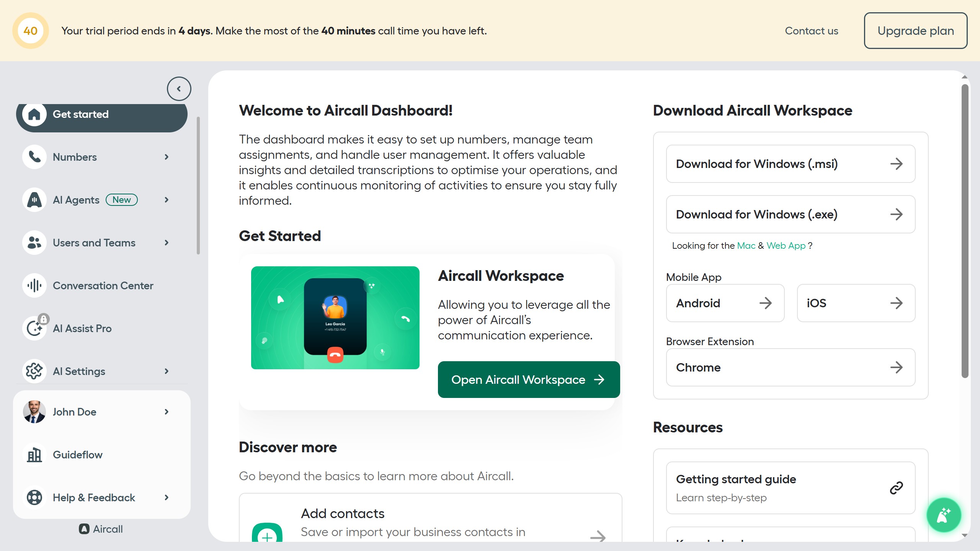Click the Get started home icon
This screenshot has width=980, height=551.
point(34,114)
